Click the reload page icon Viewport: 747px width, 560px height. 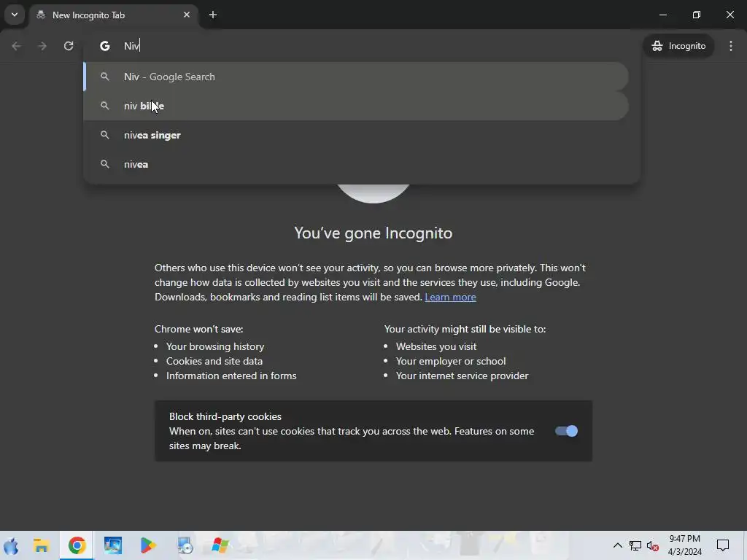coord(69,46)
